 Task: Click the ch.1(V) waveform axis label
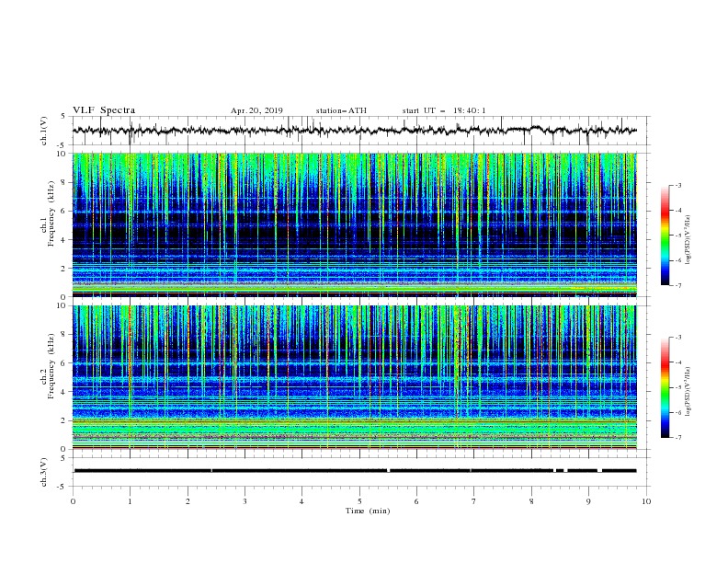(x=44, y=131)
